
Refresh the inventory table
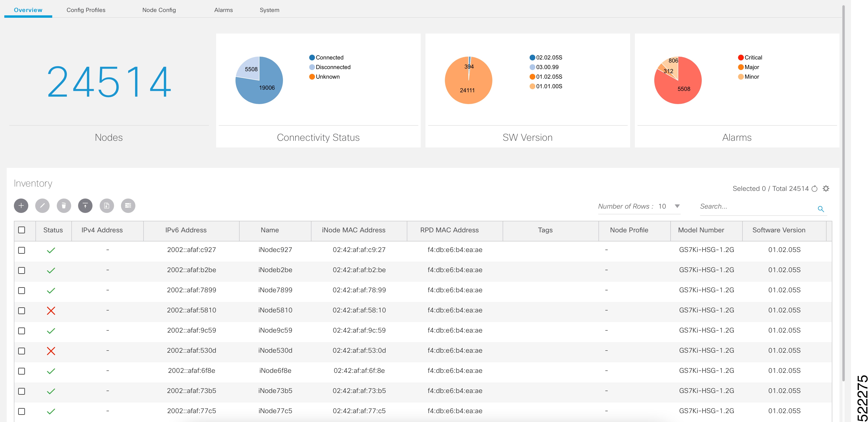[814, 188]
